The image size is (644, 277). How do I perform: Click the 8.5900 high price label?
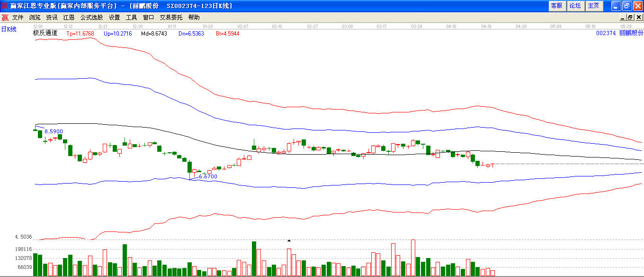54,131
